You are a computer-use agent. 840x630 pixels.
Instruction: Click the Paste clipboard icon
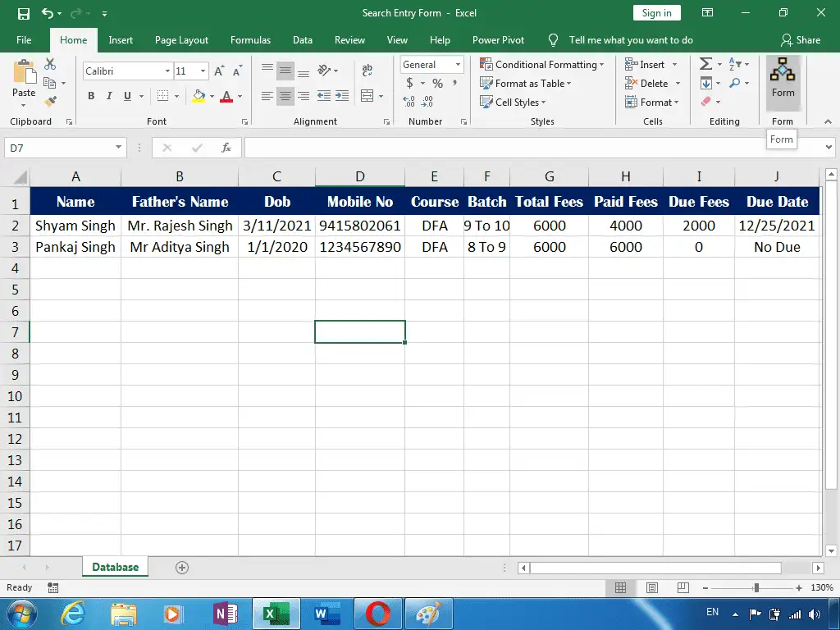point(24,72)
